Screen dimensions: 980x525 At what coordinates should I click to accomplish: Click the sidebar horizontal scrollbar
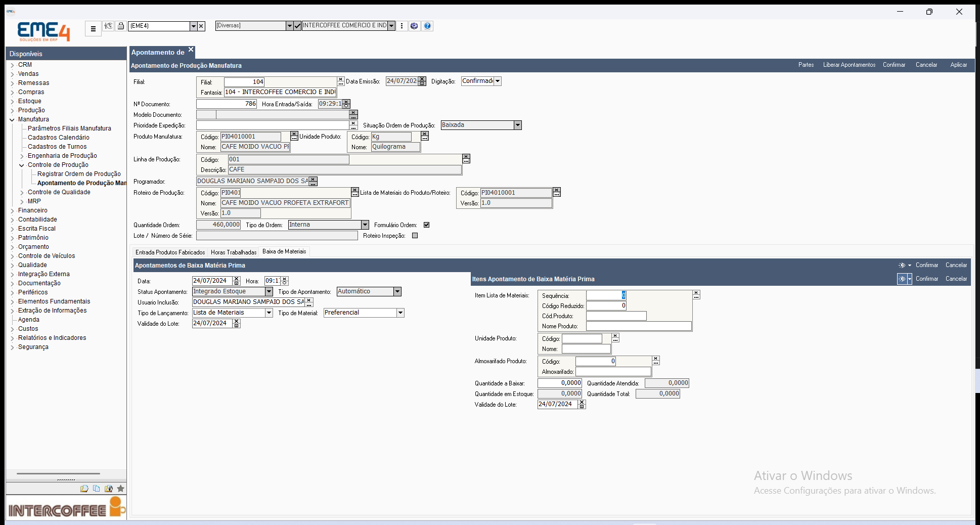click(x=58, y=474)
